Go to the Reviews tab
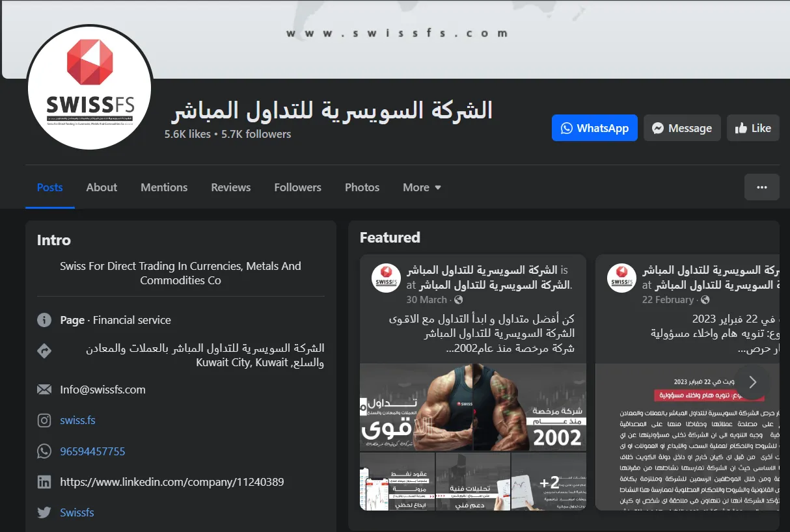The width and height of the screenshot is (790, 532). coord(231,187)
